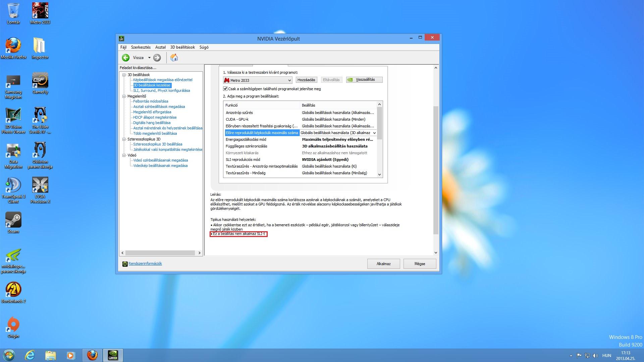
Task: Open EVGA Precision X desktop icon
Action: (40, 190)
